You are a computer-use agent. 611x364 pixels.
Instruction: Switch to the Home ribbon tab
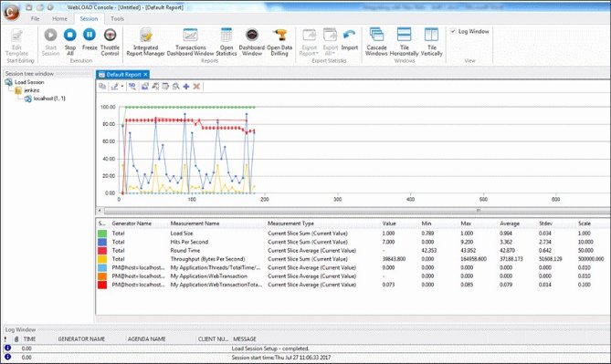pos(59,18)
